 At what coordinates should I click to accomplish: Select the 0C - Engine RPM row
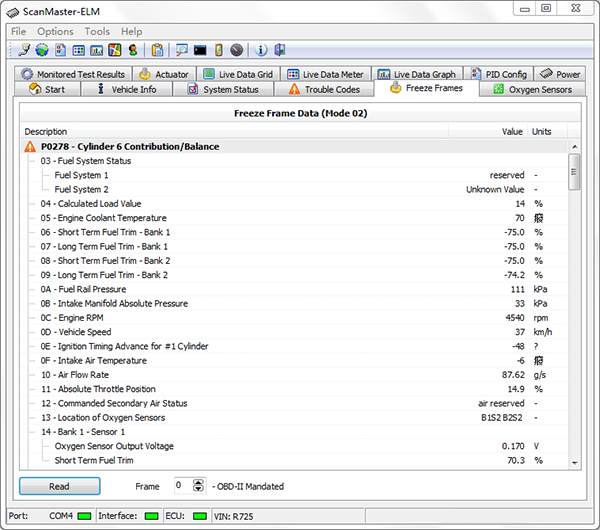(294, 318)
